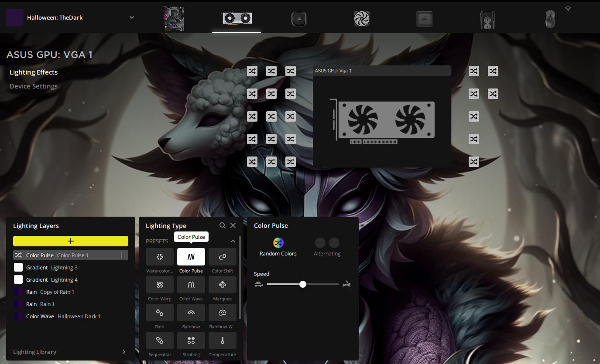Select the Color Pulse 1 layer
Viewport: 600px width, 364px height.
pyautogui.click(x=71, y=255)
